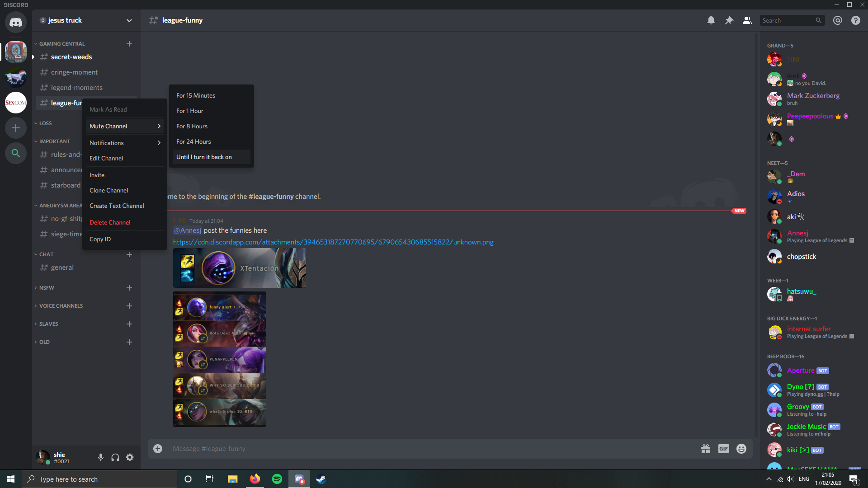Open the emoji picker
The height and width of the screenshot is (488, 868).
point(741,449)
